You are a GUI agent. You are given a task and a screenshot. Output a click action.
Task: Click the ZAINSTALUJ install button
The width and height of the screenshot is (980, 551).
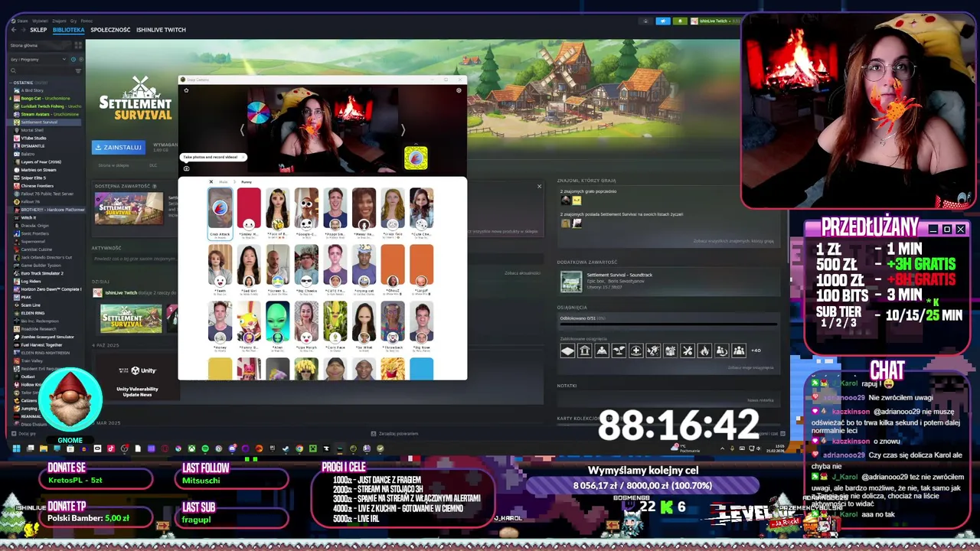coord(118,147)
